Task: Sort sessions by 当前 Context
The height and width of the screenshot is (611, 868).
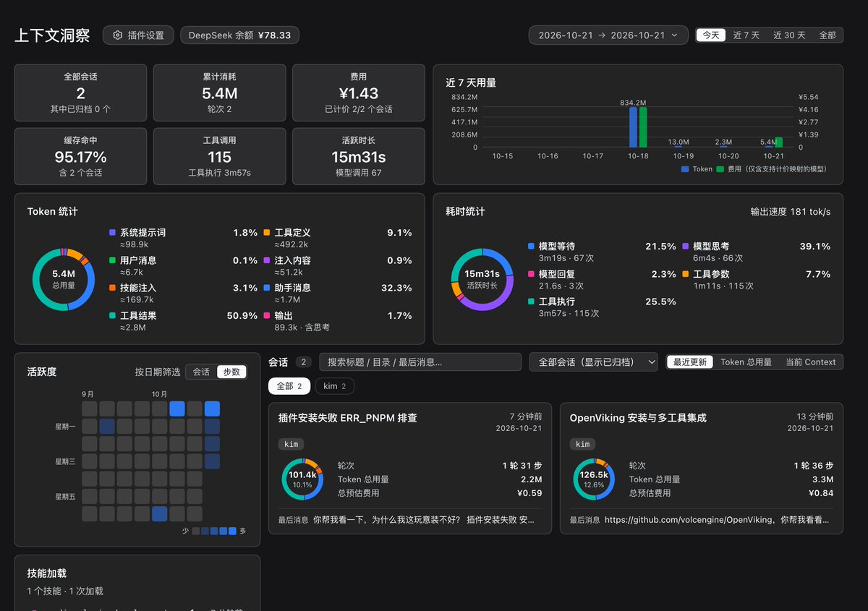Action: click(810, 362)
